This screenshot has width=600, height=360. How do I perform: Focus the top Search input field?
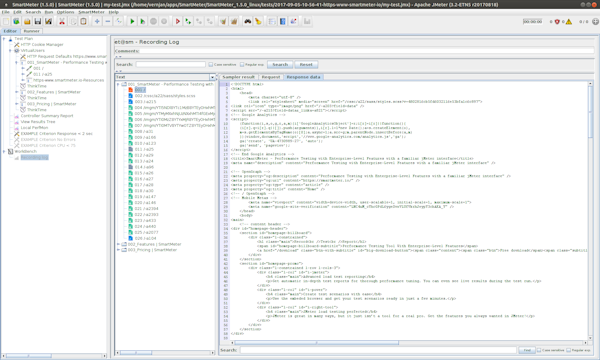171,65
